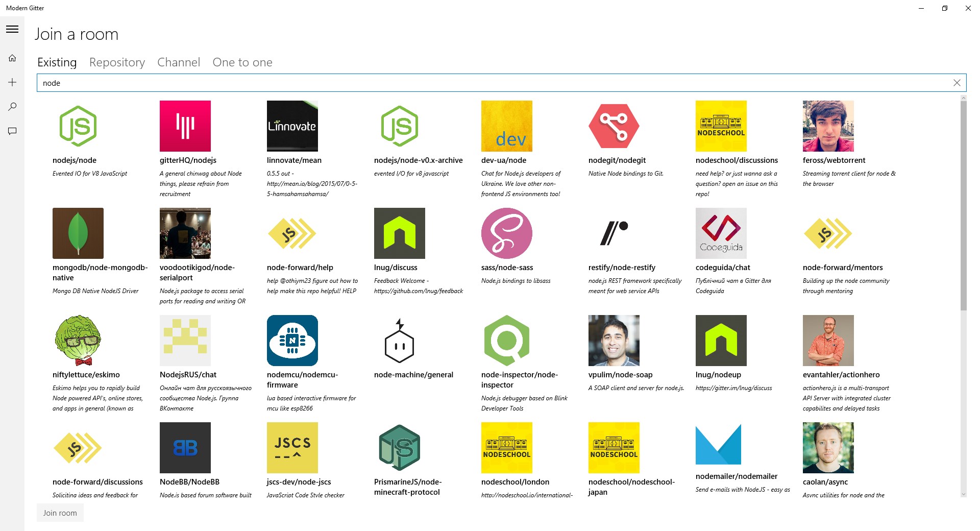The height and width of the screenshot is (531, 980).
Task: Click the 'restify/node-restify' room title
Action: click(622, 268)
